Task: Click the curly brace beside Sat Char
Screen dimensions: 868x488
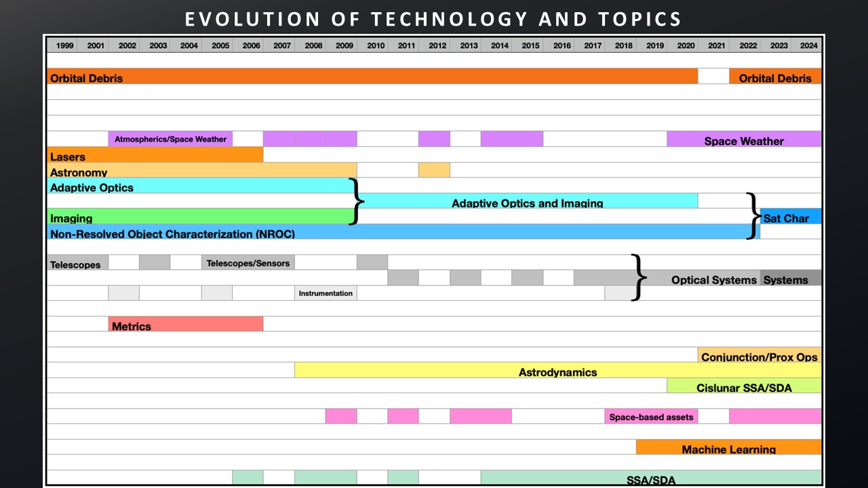Action: 753,216
